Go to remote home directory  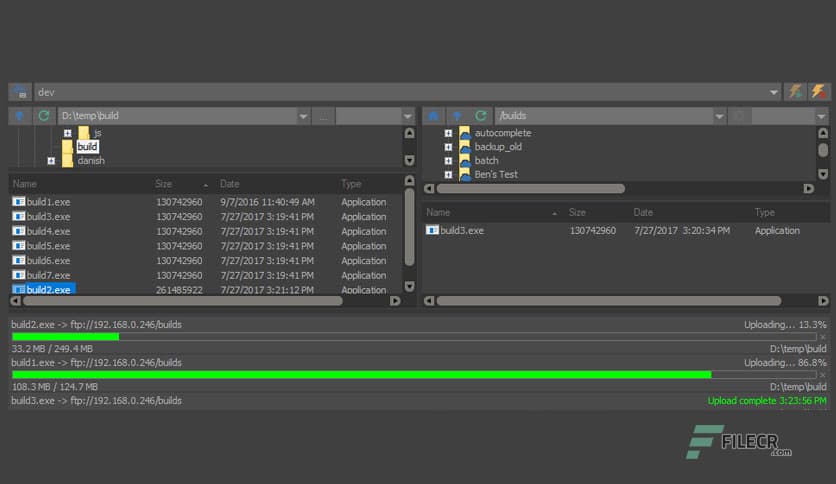point(433,116)
